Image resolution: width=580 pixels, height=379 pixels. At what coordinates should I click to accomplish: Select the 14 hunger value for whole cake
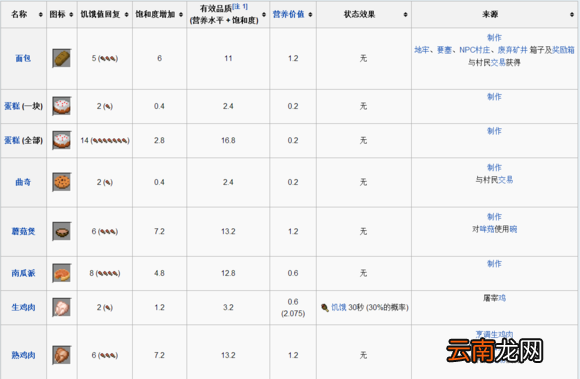[x=84, y=141]
